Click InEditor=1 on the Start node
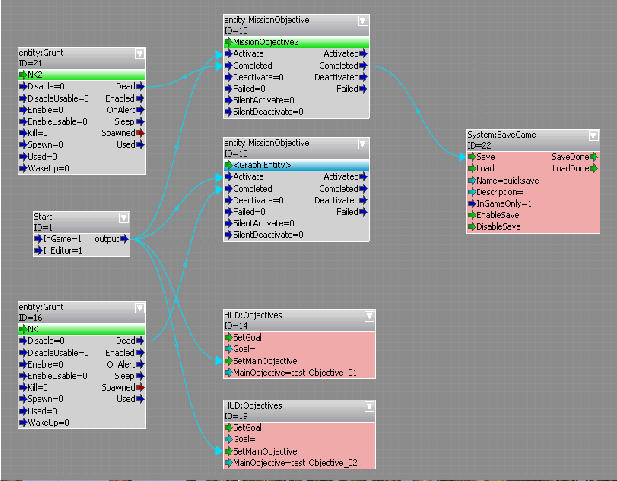This screenshot has height=481, width=617. (x=63, y=250)
